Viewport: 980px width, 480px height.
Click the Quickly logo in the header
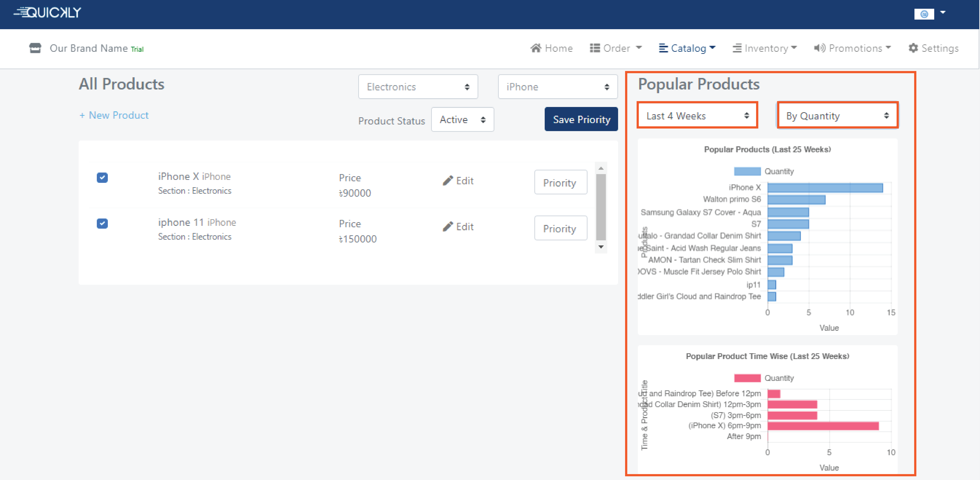48,13
